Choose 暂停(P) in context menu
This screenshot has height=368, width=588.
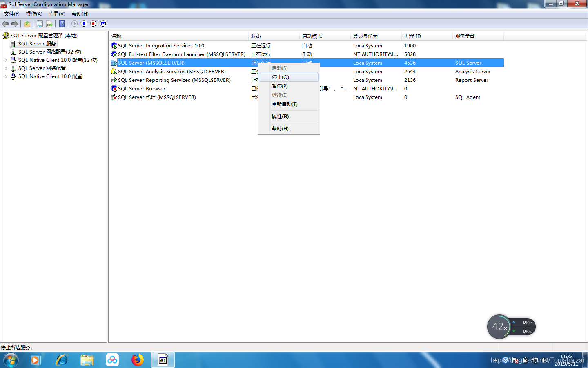(289, 86)
